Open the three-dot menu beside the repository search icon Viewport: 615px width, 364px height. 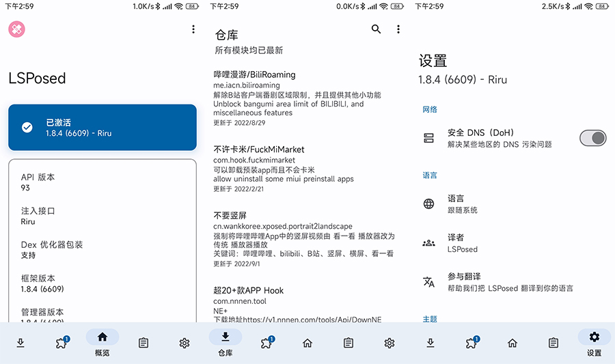click(398, 29)
